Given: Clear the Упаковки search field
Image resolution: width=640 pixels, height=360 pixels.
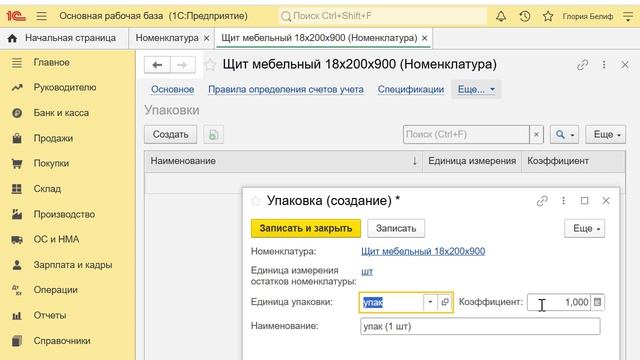Looking at the screenshot, I should click(536, 134).
